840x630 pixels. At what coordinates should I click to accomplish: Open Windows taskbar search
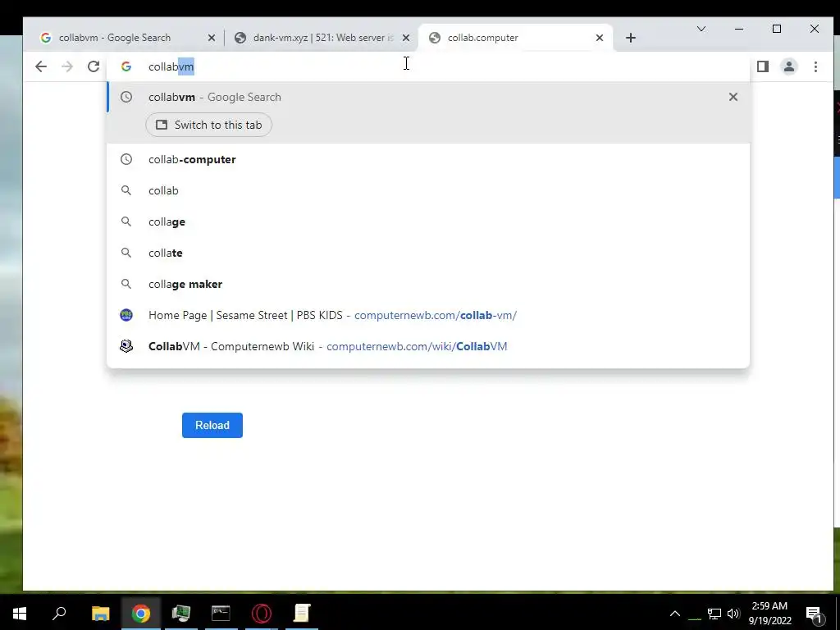tap(59, 613)
